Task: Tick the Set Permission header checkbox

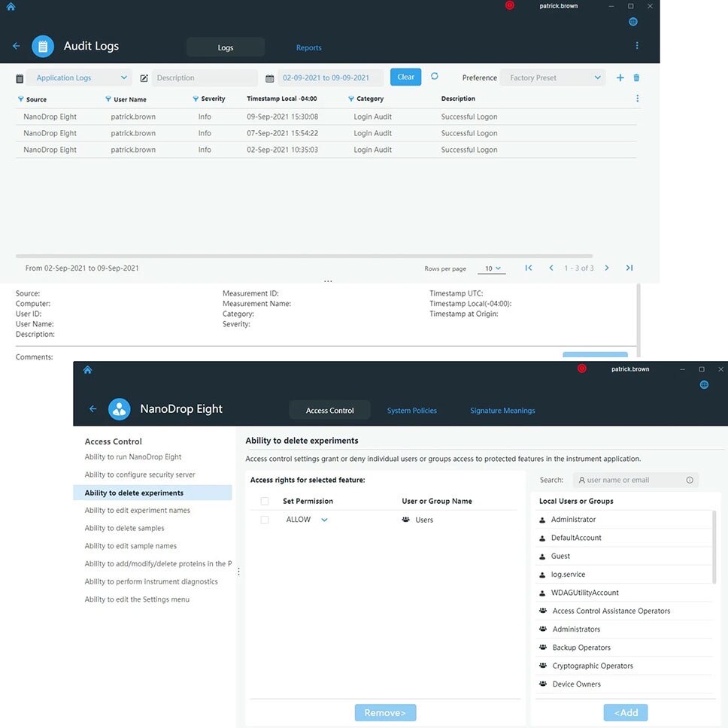Action: (265, 501)
